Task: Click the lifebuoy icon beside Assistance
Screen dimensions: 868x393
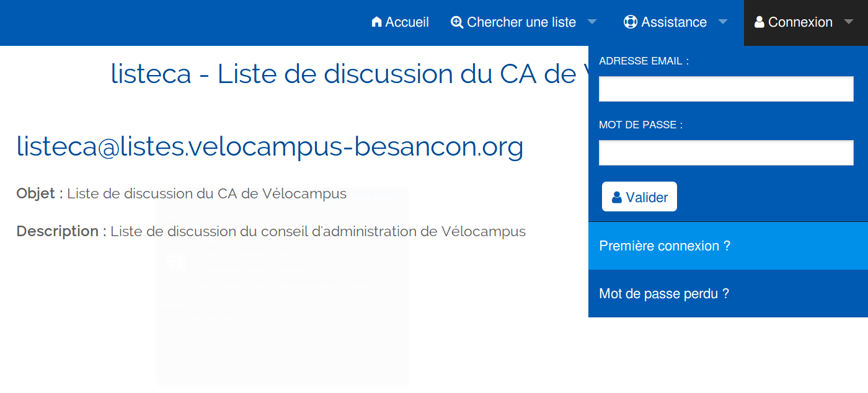Action: 630,22
